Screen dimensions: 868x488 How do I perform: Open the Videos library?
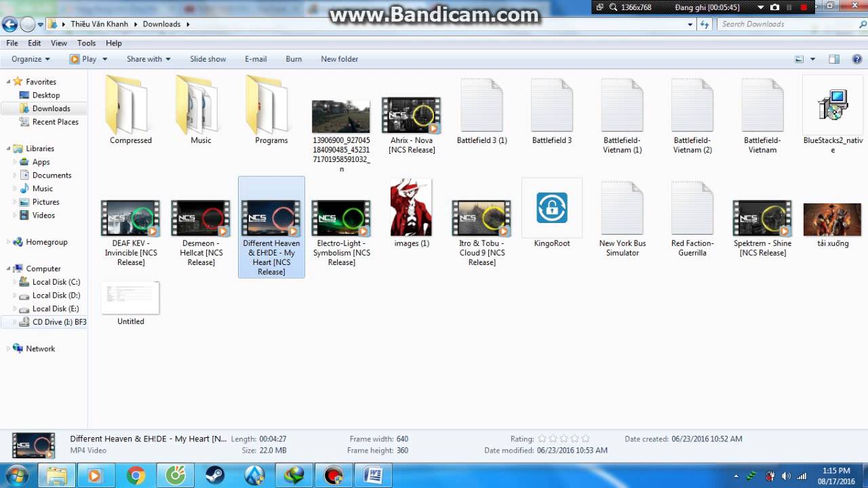43,216
